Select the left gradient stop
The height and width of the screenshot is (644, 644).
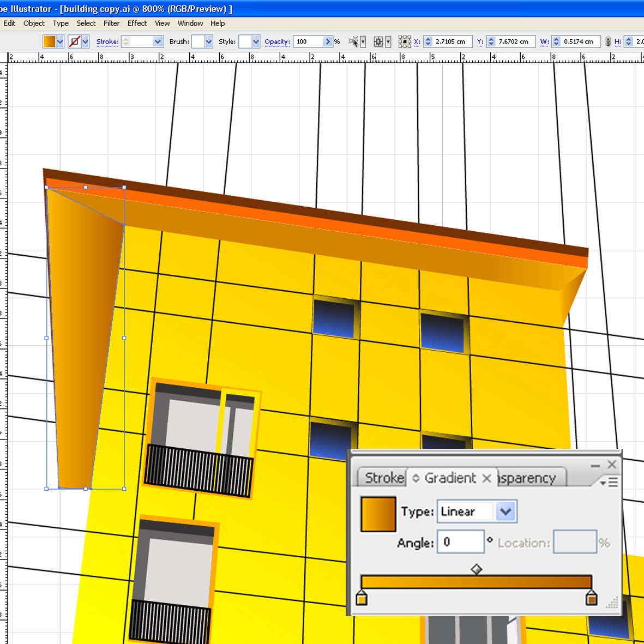(x=362, y=598)
